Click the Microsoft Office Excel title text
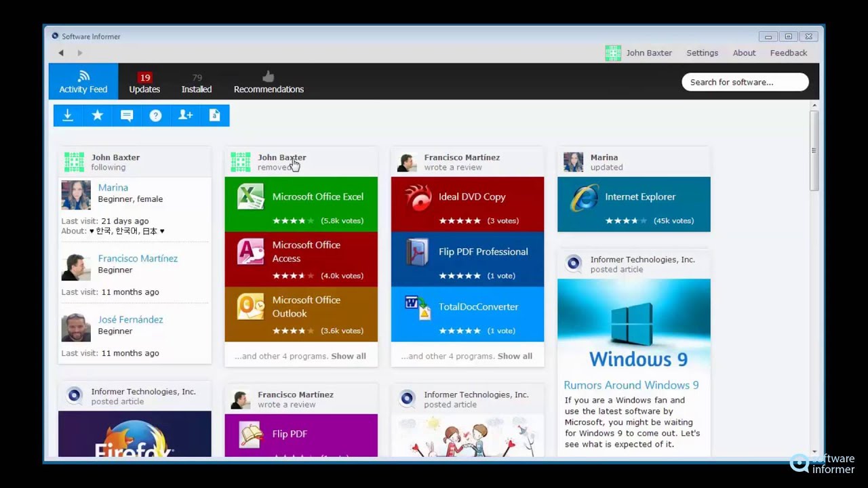This screenshot has width=868, height=488. tap(318, 197)
